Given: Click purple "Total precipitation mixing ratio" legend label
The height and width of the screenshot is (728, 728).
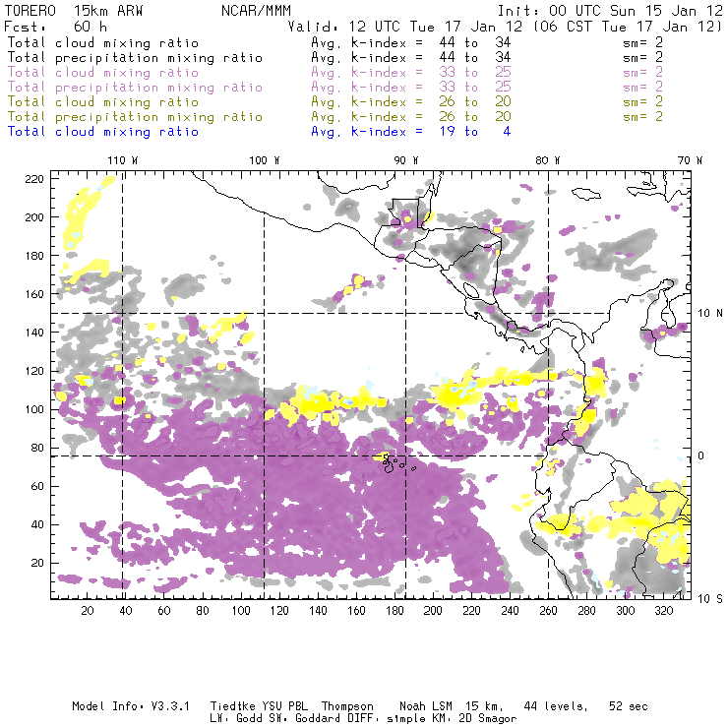Looking at the screenshot, I should pos(135,88).
